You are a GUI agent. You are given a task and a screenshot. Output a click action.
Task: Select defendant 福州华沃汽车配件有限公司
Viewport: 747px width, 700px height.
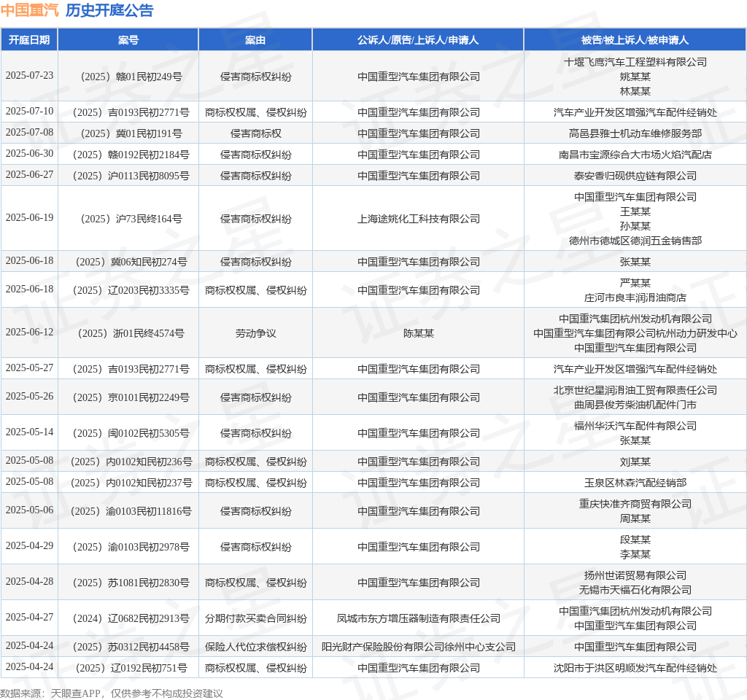[635, 426]
